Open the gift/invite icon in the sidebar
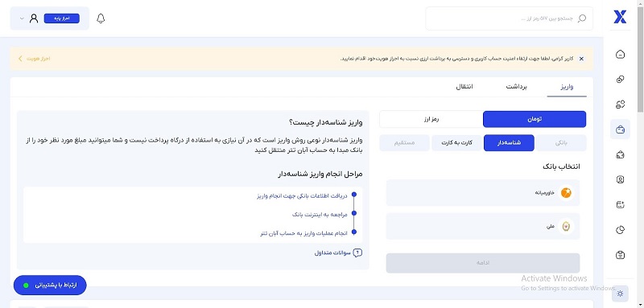The height and width of the screenshot is (308, 644). [x=620, y=154]
